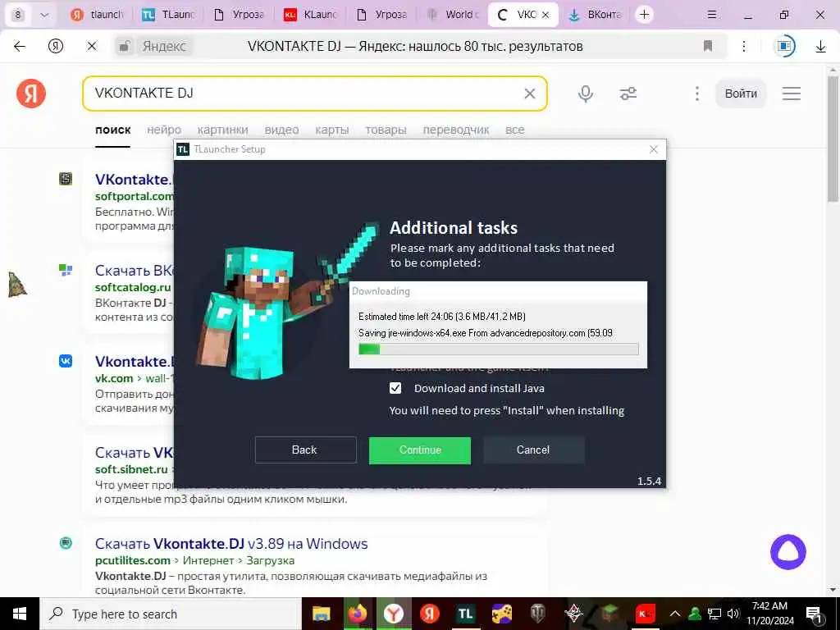Select the видео search tab
The image size is (840, 630).
(x=282, y=130)
